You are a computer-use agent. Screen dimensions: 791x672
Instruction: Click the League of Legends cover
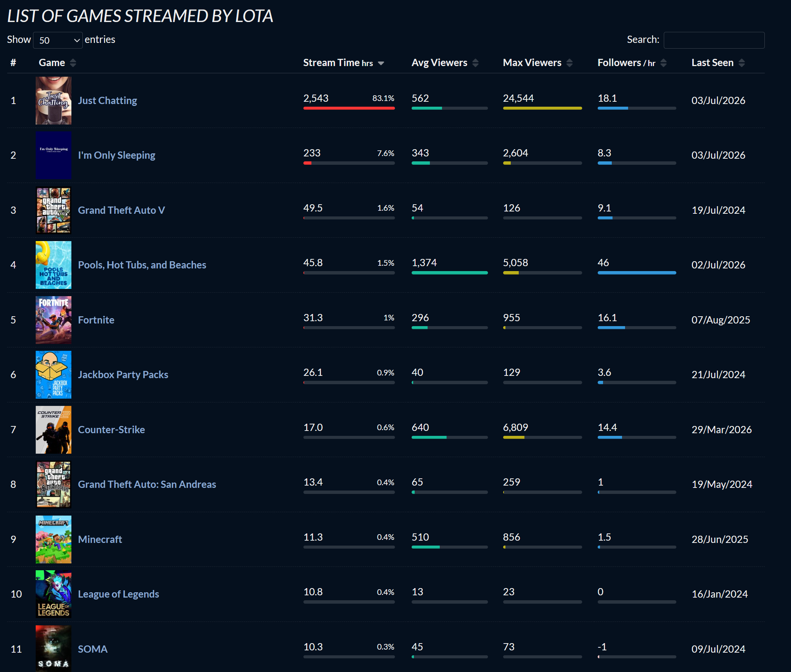click(53, 594)
